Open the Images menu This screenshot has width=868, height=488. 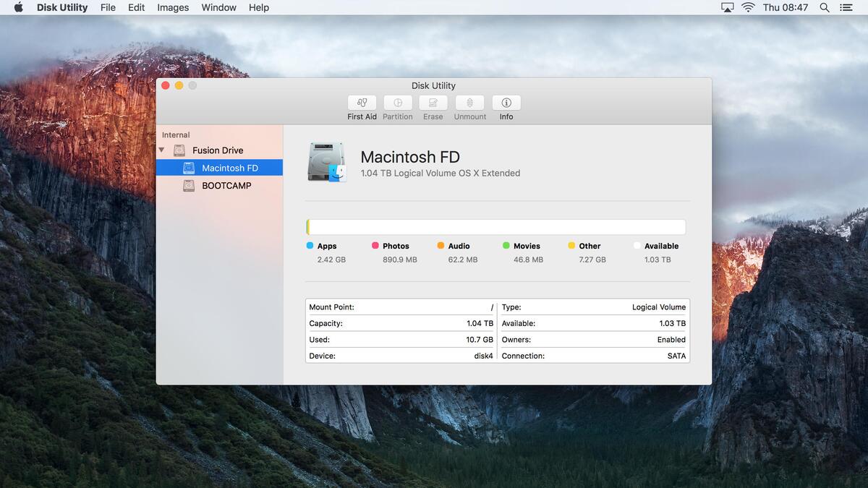(x=173, y=7)
